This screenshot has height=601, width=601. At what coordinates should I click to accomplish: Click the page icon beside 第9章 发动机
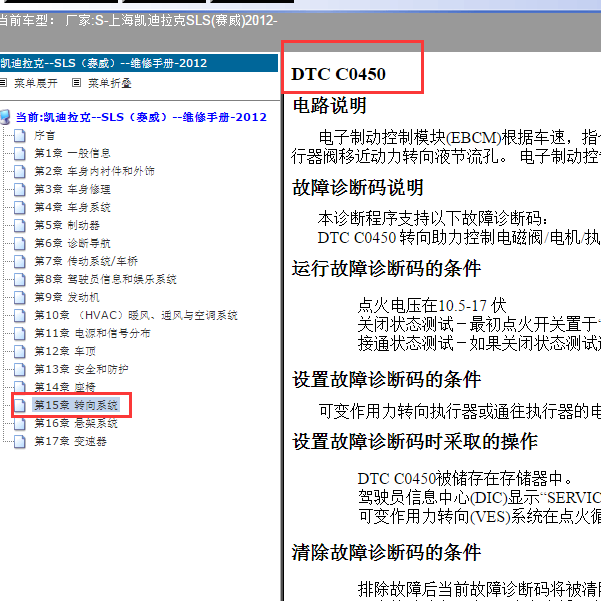[20, 297]
